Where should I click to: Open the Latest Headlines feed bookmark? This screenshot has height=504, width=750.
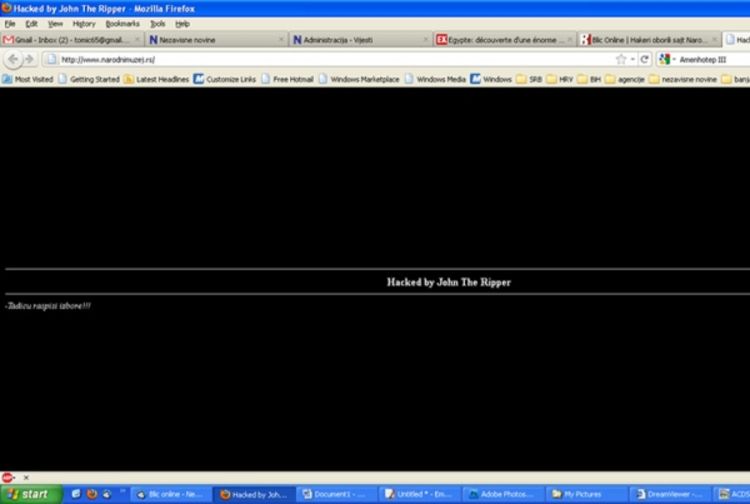[x=156, y=79]
